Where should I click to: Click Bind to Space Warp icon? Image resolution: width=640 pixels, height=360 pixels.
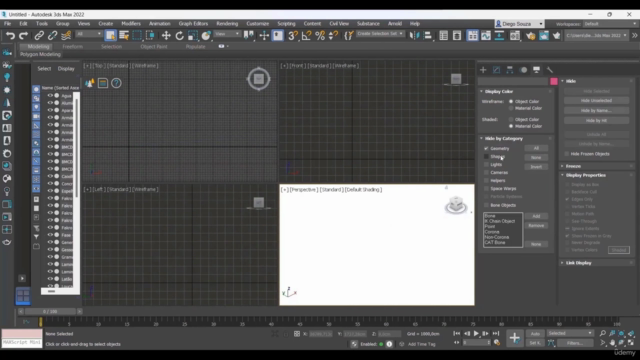(x=66, y=36)
